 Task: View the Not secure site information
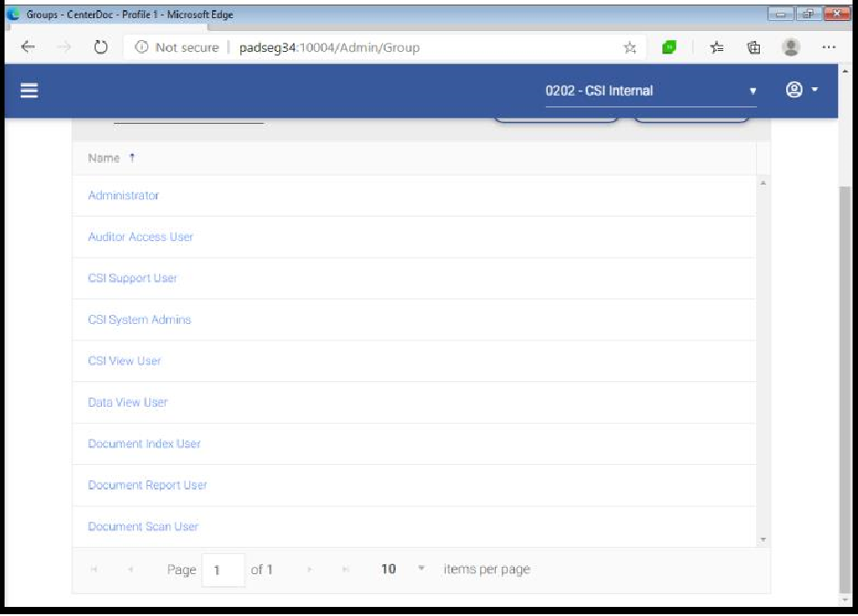pos(177,47)
